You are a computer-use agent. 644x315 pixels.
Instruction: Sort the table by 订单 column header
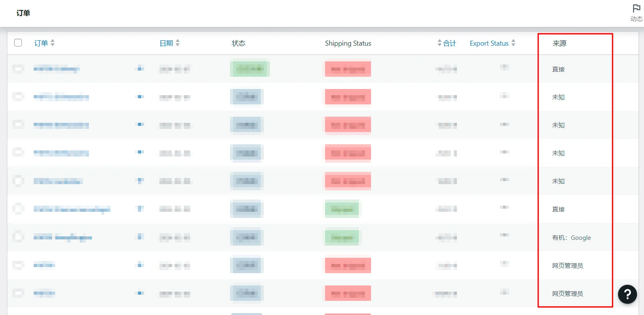pyautogui.click(x=44, y=43)
